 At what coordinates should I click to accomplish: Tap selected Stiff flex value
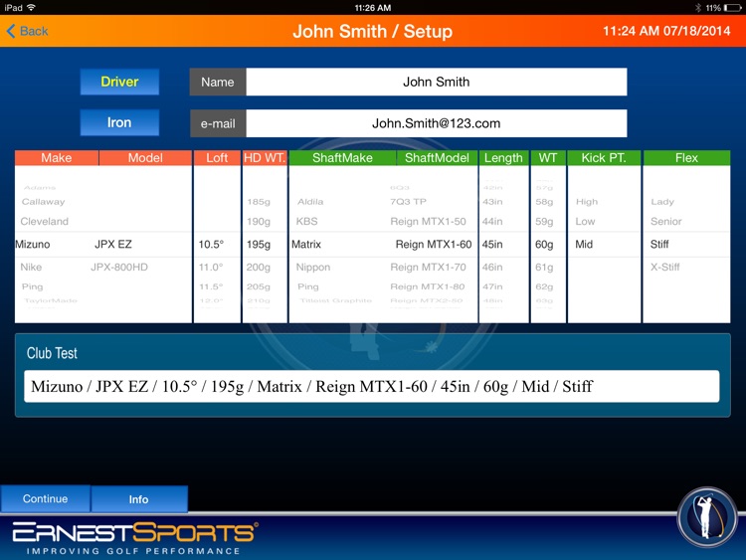[659, 244]
